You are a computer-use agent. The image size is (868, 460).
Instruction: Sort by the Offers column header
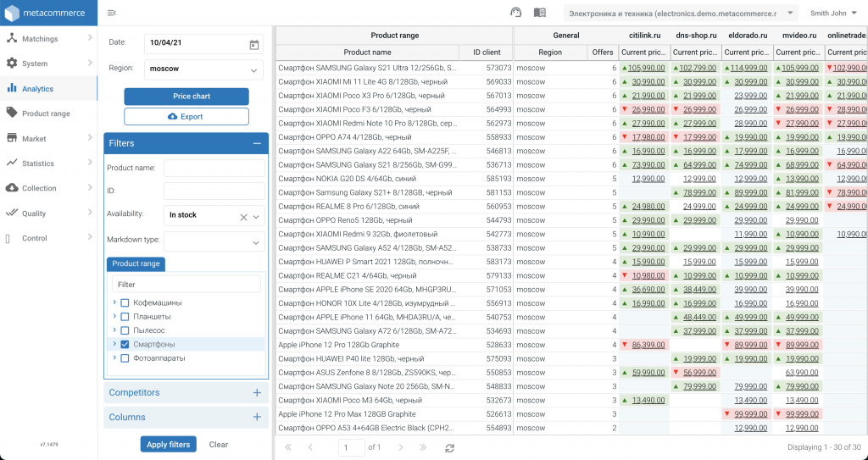(x=603, y=53)
